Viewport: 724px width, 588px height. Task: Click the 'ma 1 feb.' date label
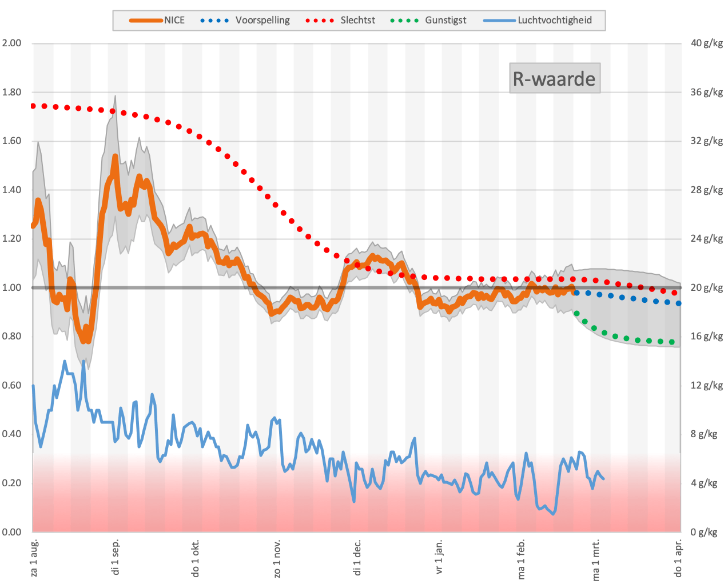tap(521, 558)
